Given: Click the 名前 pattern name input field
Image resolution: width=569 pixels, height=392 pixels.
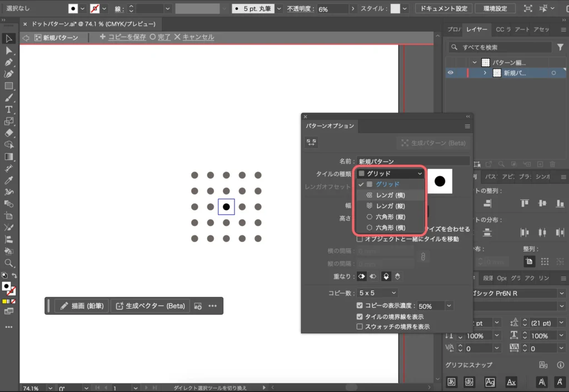Looking at the screenshot, I should 412,162.
